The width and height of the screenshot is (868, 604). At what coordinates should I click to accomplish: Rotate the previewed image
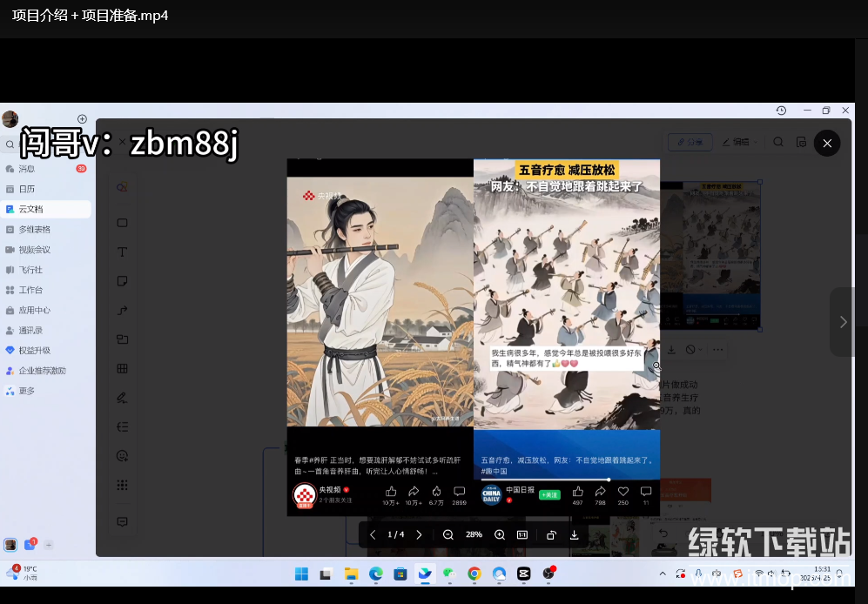pyautogui.click(x=551, y=534)
